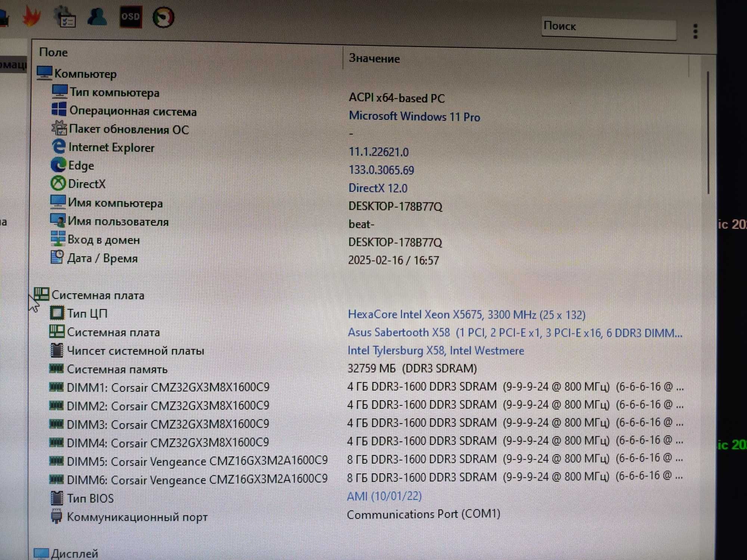Click the Вход в домен network icon
The width and height of the screenshot is (747, 560).
(58, 239)
